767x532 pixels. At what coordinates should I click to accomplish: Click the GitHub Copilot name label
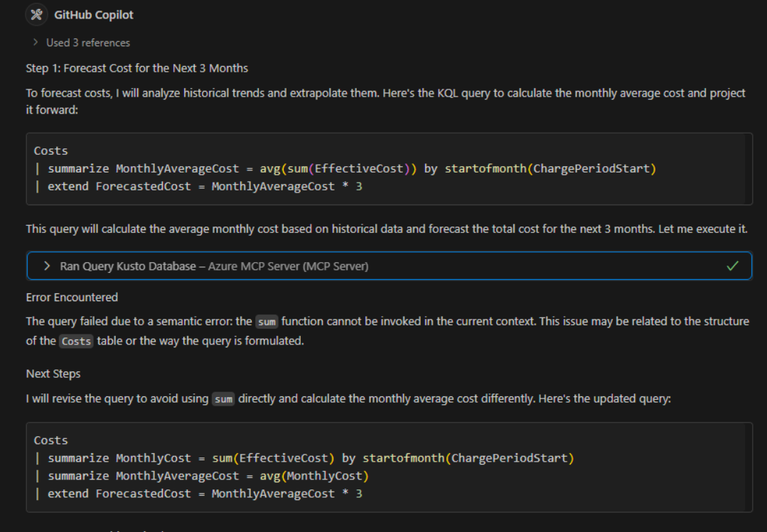94,15
